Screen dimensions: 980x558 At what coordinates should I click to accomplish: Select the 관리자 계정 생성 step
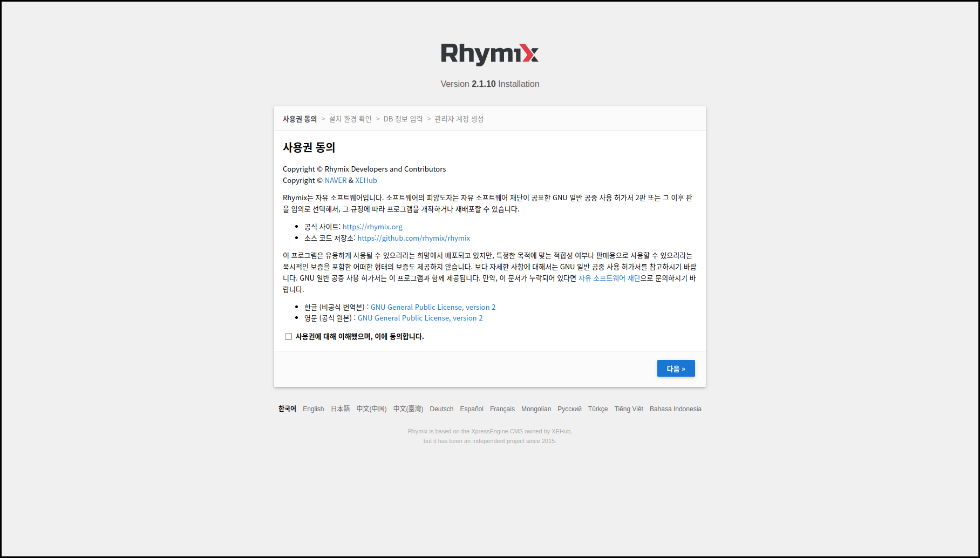[x=459, y=119]
